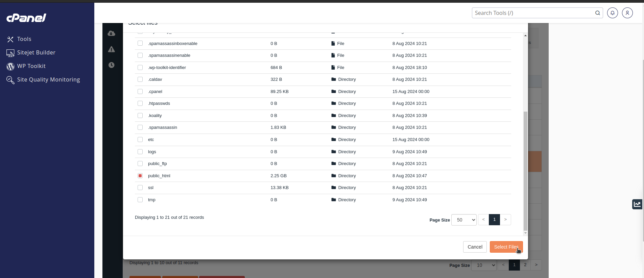This screenshot has width=644, height=278.
Task: Click the dialog vertical scrollbar thumb
Action: pos(525,171)
